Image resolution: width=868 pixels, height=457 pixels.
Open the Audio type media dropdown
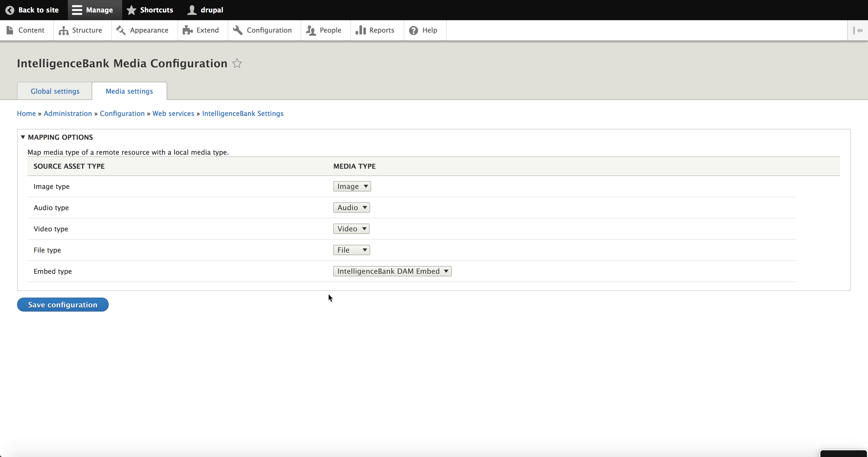point(351,208)
